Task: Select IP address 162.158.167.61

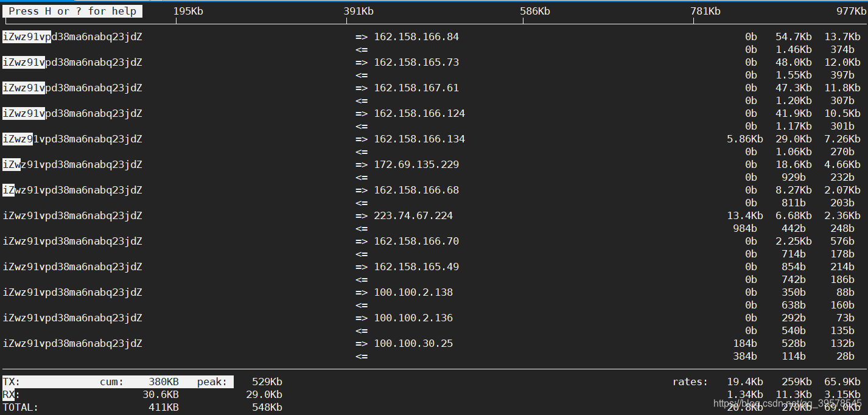Action: pos(416,88)
